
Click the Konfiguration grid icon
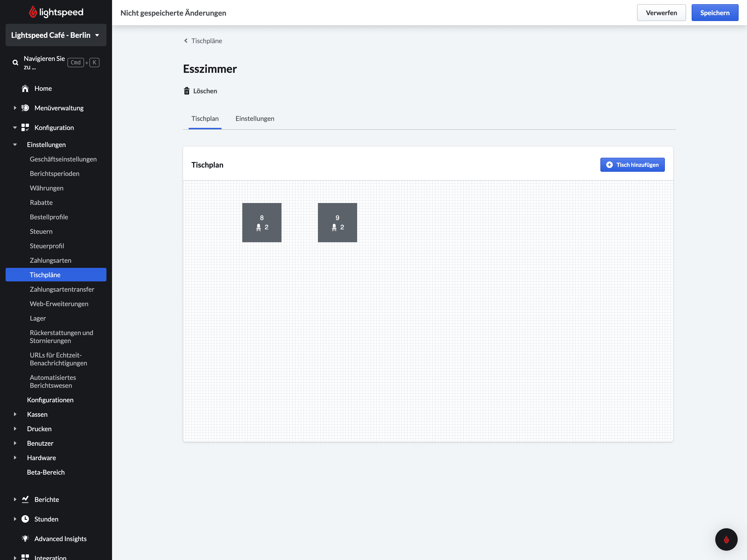tap(25, 128)
